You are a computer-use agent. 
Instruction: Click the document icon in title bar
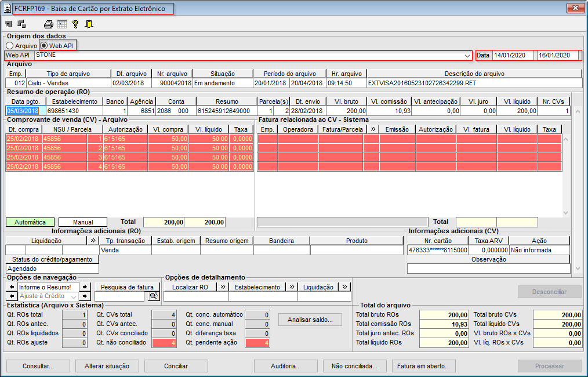[7, 8]
